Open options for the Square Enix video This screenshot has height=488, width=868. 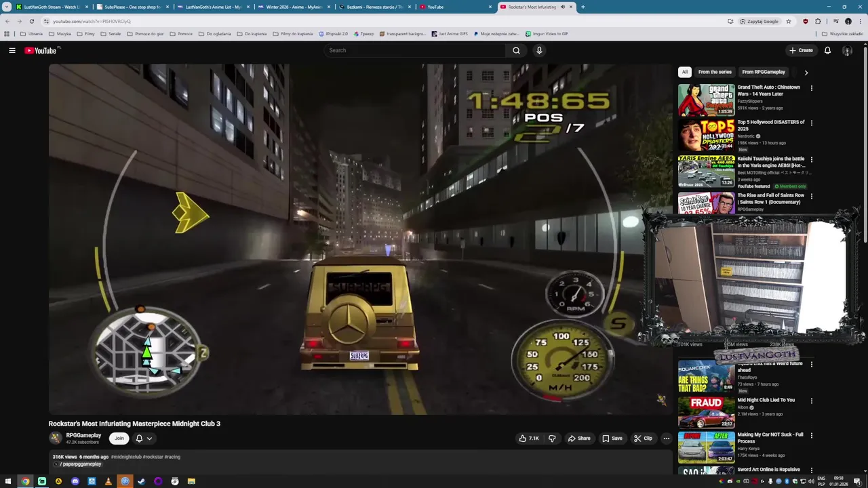pyautogui.click(x=811, y=365)
